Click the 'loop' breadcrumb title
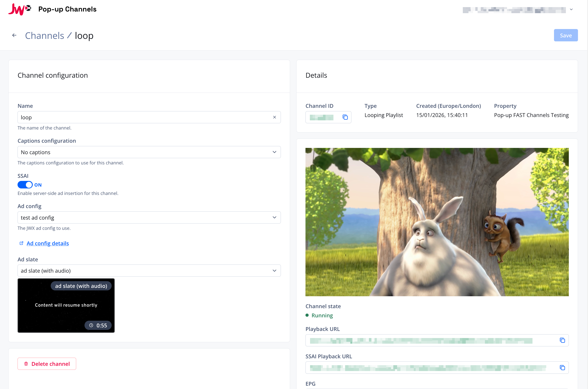The width and height of the screenshot is (588, 389). (x=84, y=36)
